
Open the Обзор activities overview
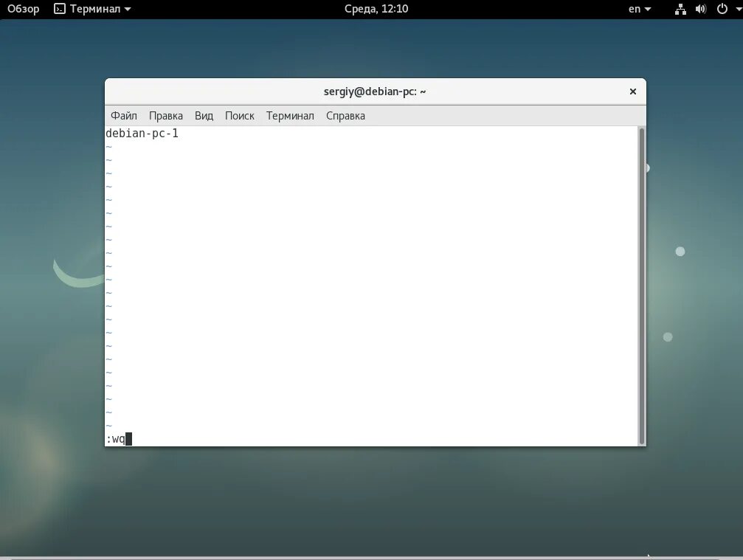[x=23, y=9]
